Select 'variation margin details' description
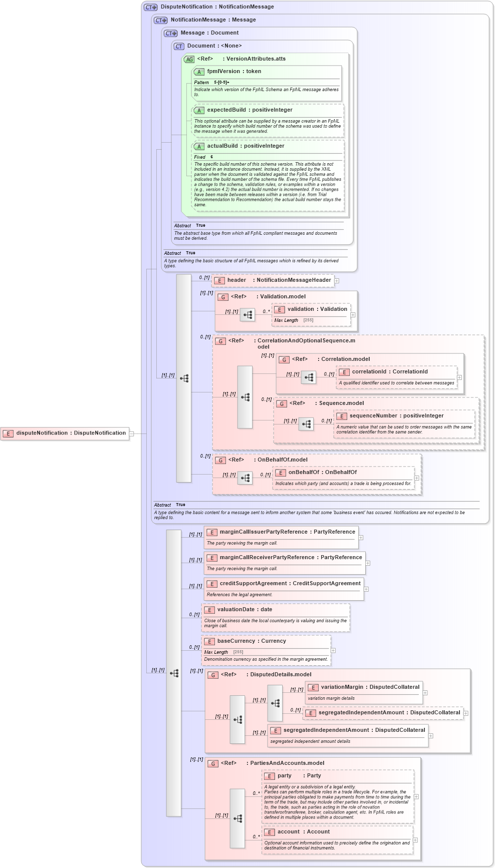495x868 pixels. [x=331, y=698]
